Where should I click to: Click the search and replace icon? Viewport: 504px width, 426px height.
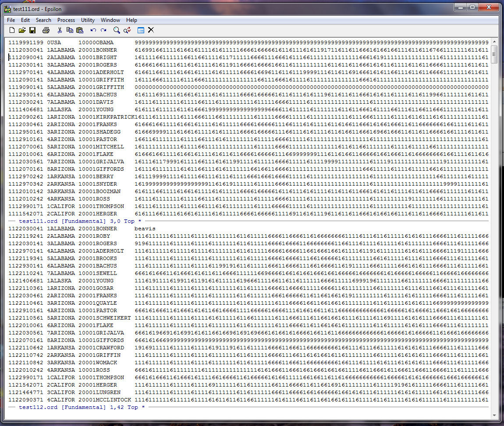click(127, 30)
